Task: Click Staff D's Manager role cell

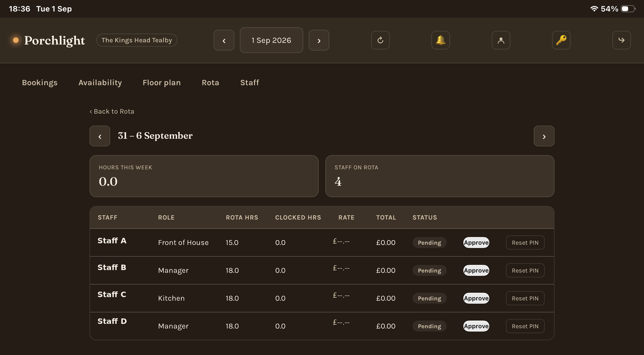Action: coord(173,326)
